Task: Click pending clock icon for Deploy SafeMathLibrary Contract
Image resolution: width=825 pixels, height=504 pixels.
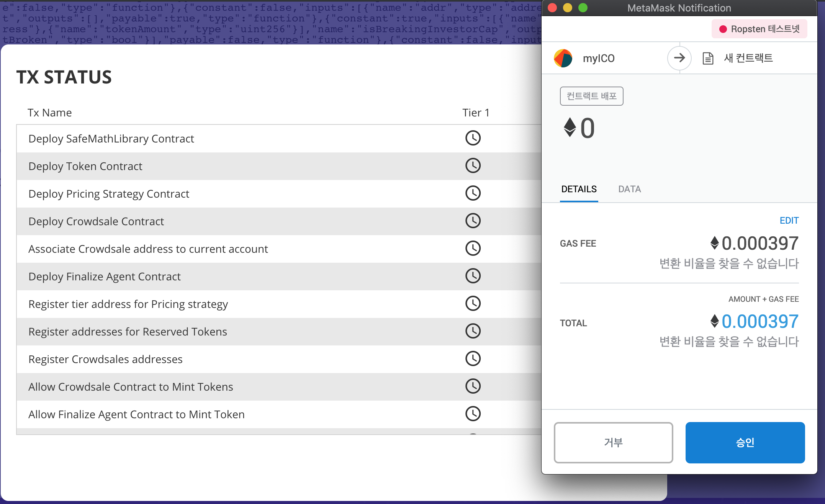Action: 473,138
